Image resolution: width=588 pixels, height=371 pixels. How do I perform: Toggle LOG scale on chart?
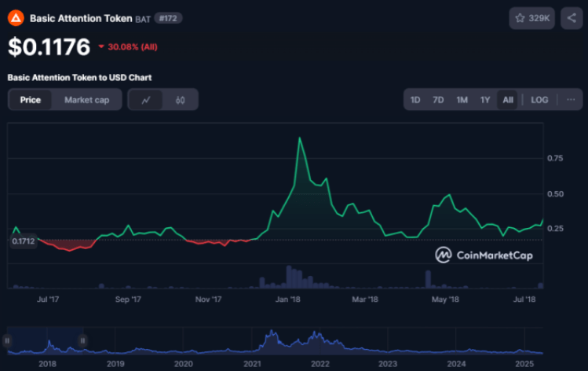(x=539, y=100)
